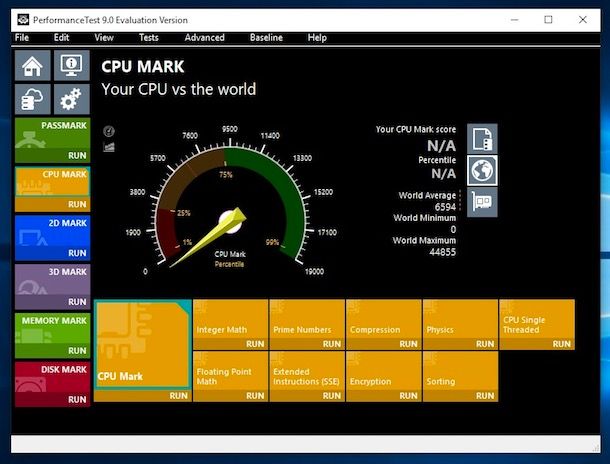Select the Extended Instructions (SSE) tile

[307, 371]
